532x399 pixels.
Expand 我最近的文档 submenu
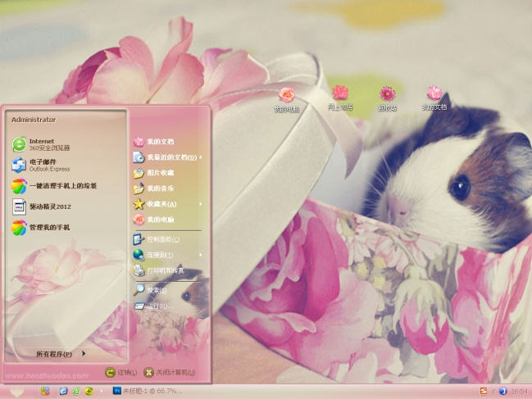click(168, 157)
